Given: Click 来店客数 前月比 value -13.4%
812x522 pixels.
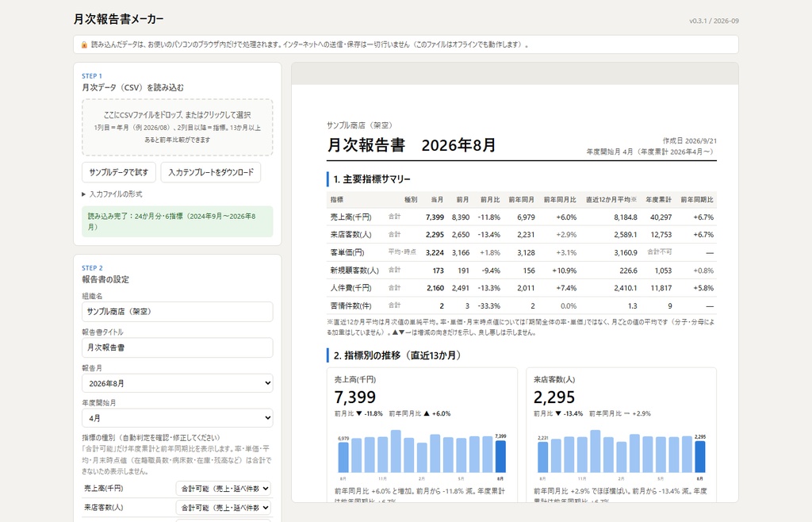Looking at the screenshot, I should 488,235.
